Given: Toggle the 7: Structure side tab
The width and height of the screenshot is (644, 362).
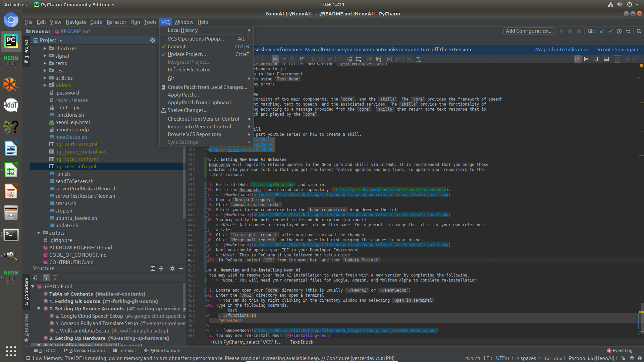Looking at the screenshot, I should (x=26, y=291).
